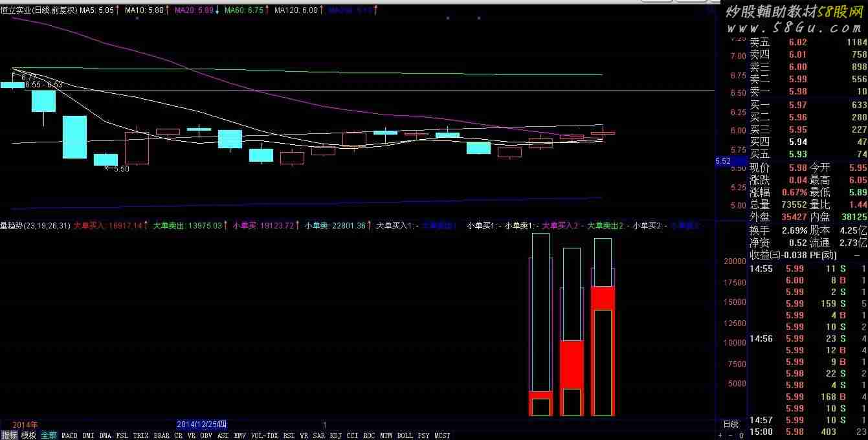Select the EMV indicator
The width and height of the screenshot is (868, 440).
click(240, 435)
